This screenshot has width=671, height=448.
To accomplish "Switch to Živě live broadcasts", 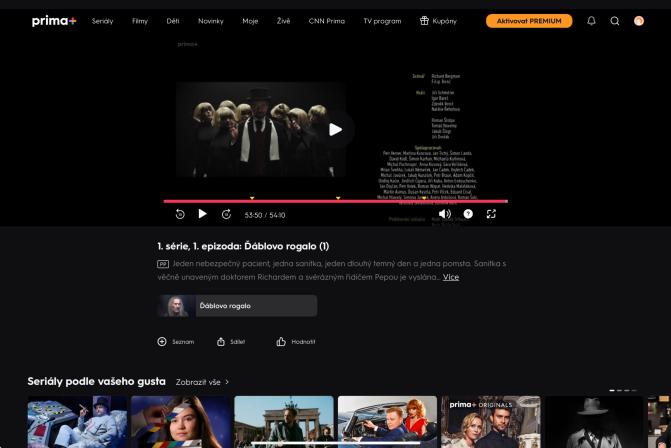I will (283, 21).
